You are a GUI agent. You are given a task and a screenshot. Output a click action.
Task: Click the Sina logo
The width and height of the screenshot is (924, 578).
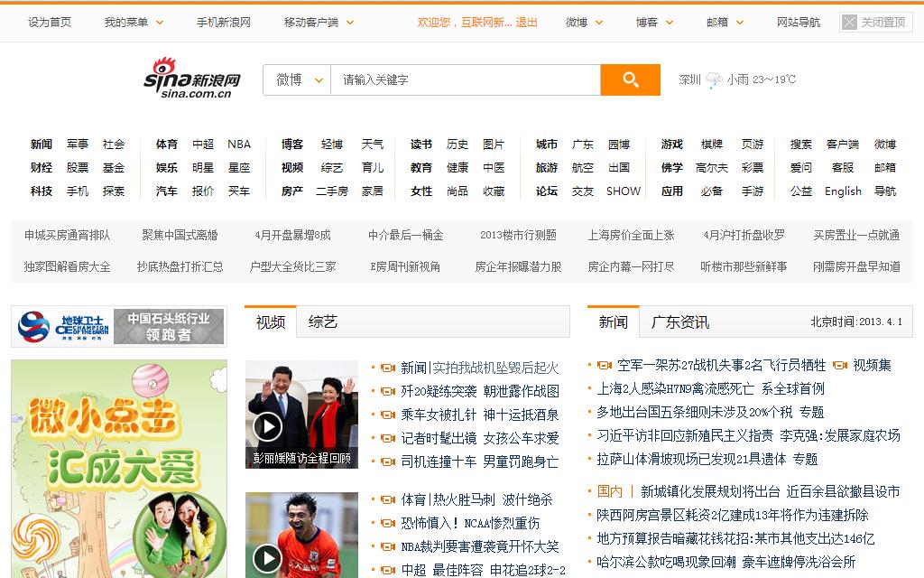click(192, 79)
